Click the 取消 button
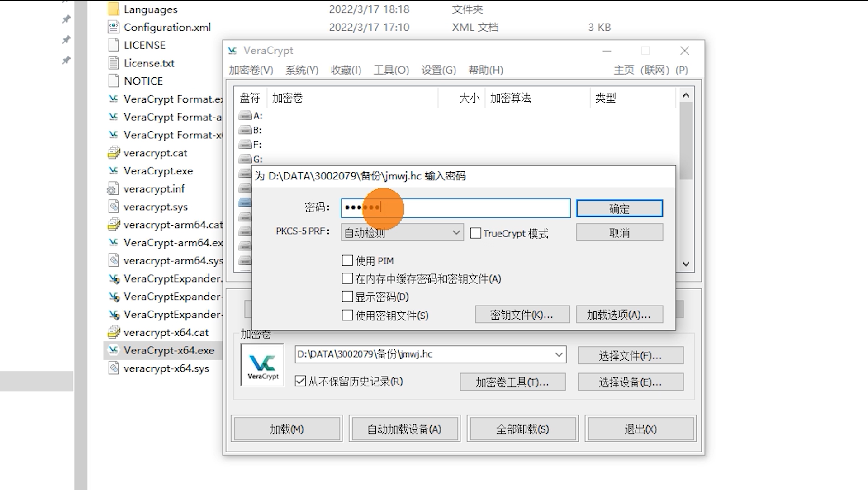Image resolution: width=868 pixels, height=490 pixels. tap(619, 233)
